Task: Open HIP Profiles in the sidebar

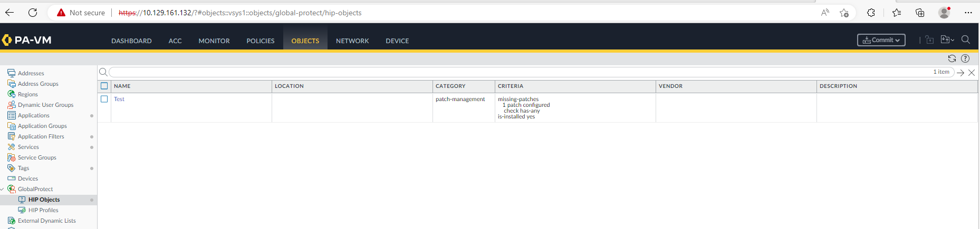Action: coord(43,210)
